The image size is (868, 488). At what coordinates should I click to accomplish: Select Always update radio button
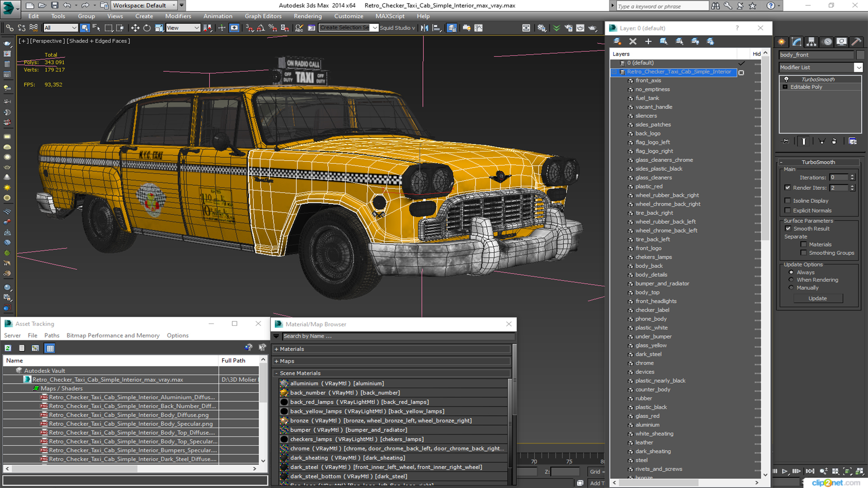click(791, 272)
